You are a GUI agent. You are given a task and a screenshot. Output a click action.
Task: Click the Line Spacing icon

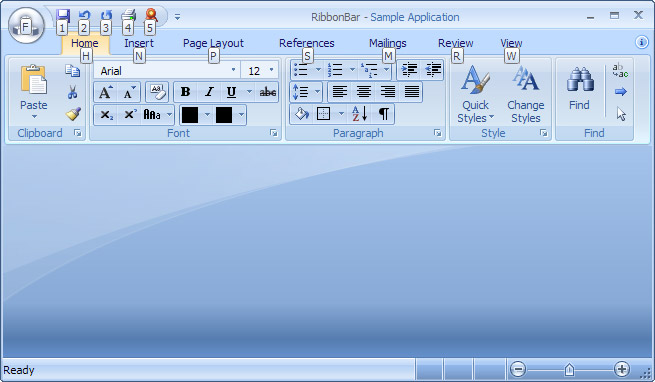[x=301, y=92]
